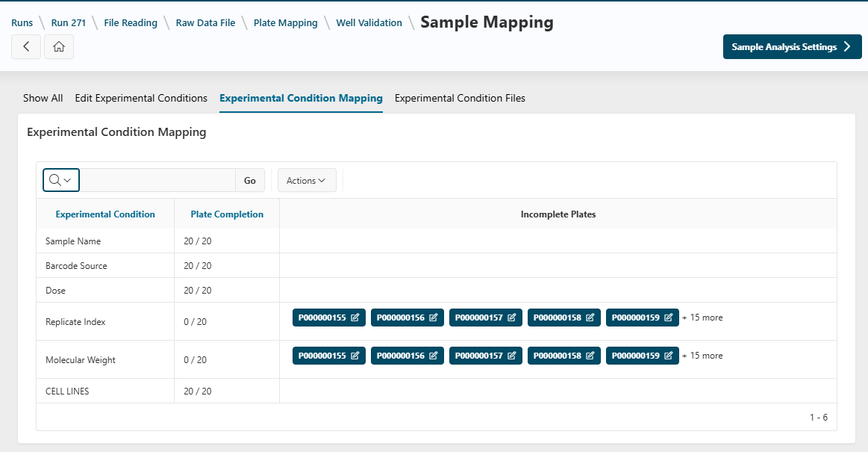Click the 1 - 6 pagination text
Image resolution: width=868 pixels, height=452 pixels.
pyautogui.click(x=819, y=418)
